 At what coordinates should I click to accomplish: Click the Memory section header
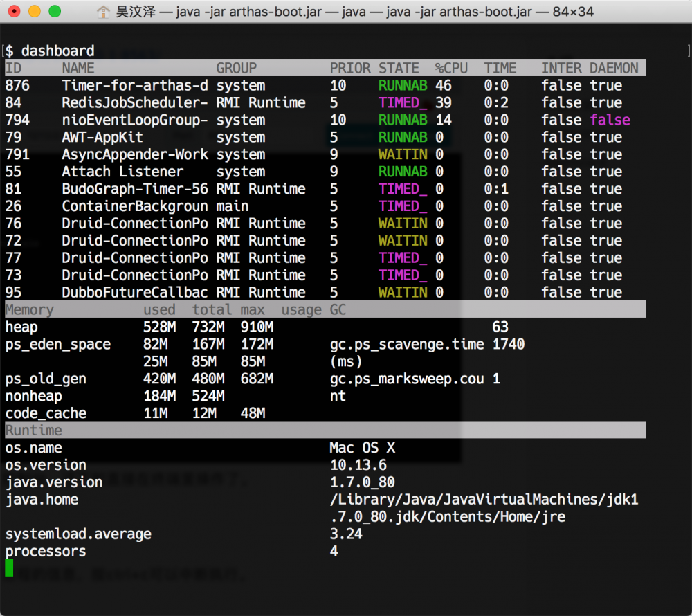pos(29,309)
